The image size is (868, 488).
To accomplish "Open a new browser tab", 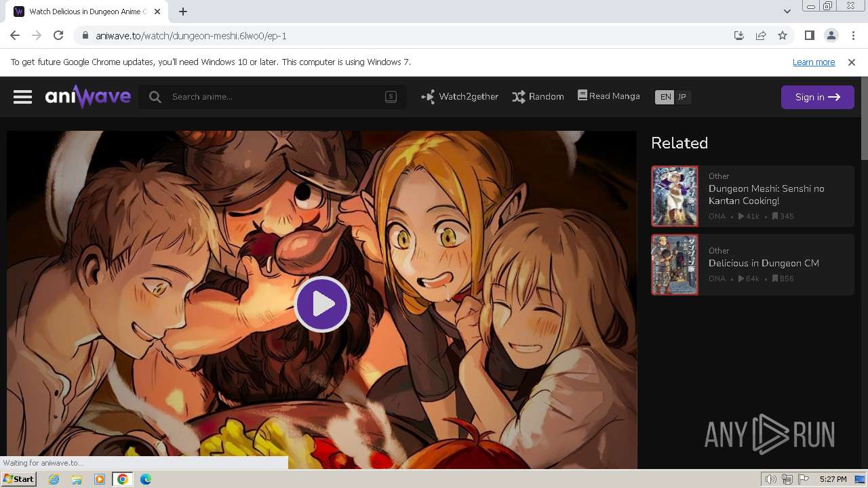I will [183, 12].
